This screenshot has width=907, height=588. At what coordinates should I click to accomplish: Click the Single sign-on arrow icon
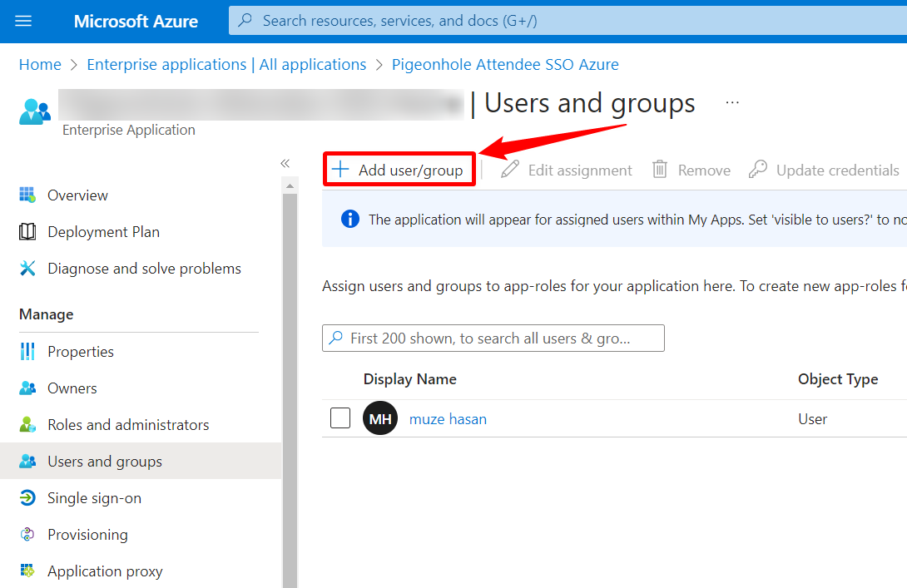[x=27, y=498]
